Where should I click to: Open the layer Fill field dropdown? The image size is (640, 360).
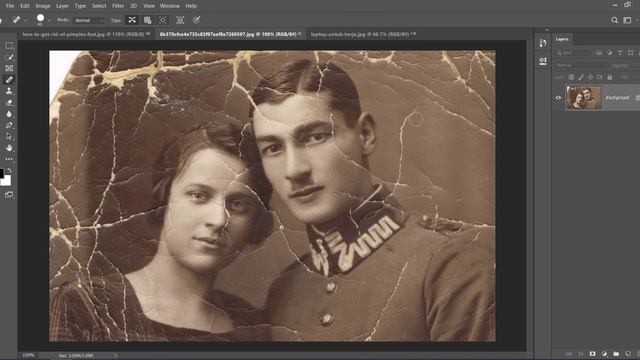tap(636, 77)
